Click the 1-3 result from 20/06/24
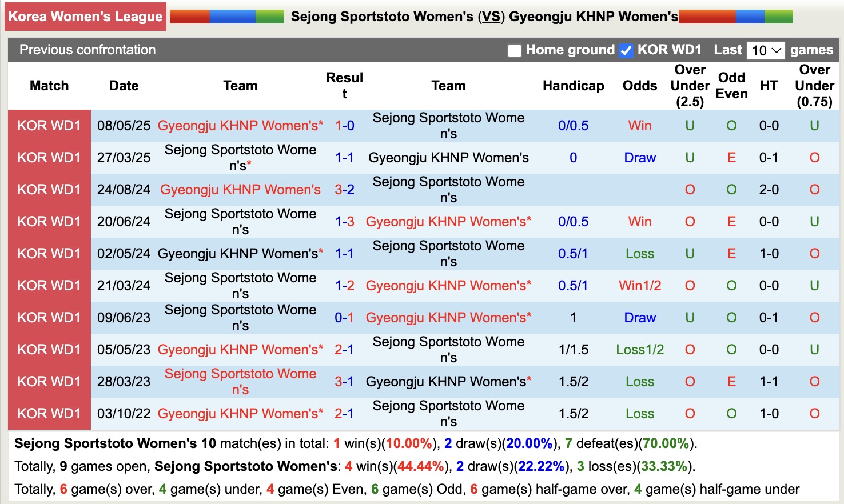This screenshot has width=844, height=504. (344, 222)
